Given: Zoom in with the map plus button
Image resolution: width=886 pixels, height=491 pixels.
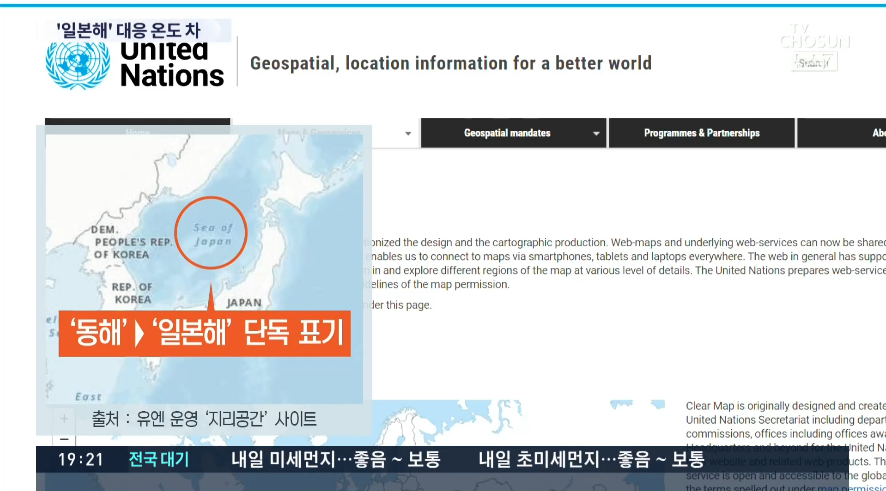Looking at the screenshot, I should coord(64,419).
